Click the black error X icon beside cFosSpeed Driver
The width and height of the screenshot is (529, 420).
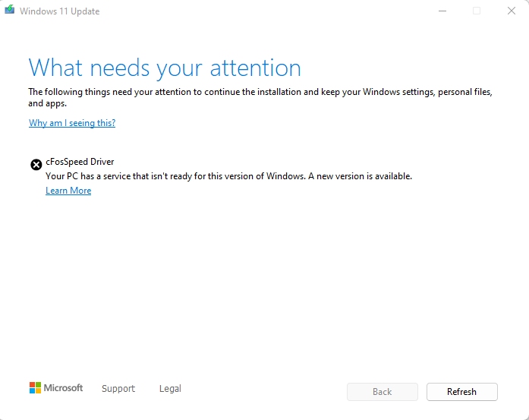[36, 164]
